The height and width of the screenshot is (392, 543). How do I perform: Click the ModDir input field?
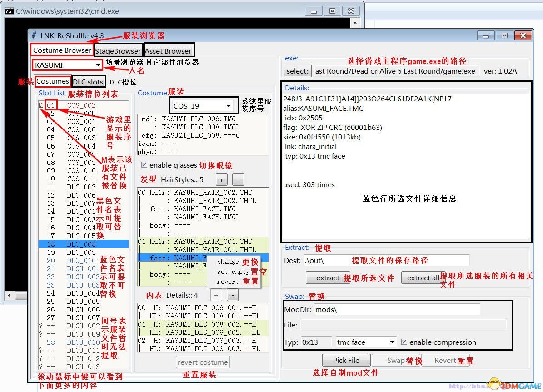click(396, 309)
